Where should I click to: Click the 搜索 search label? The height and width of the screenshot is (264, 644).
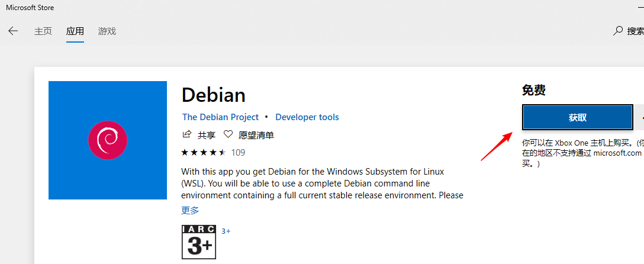(635, 31)
